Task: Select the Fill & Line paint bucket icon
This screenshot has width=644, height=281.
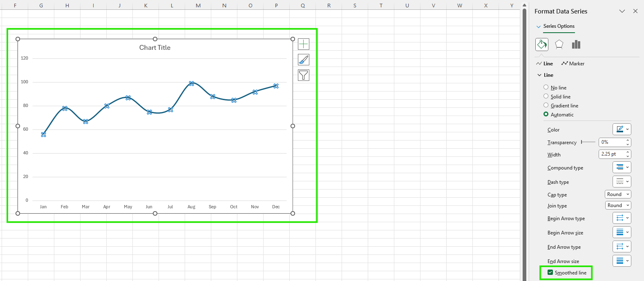Action: tap(542, 44)
